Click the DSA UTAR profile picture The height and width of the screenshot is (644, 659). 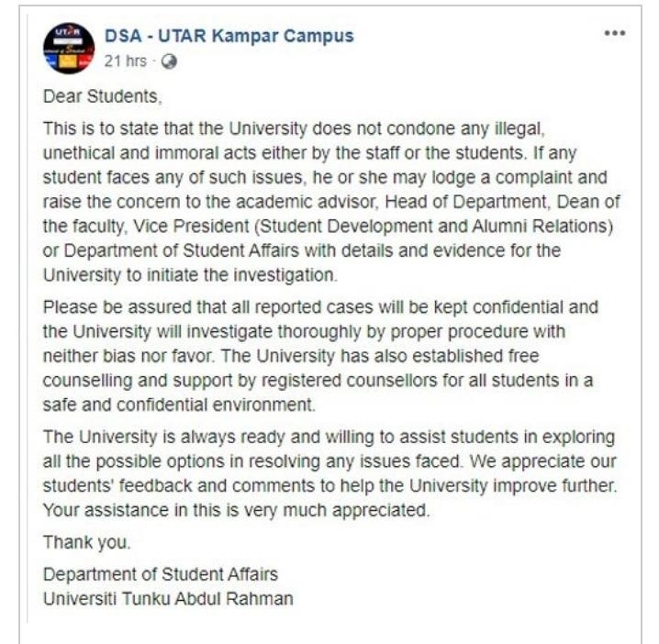pos(69,49)
